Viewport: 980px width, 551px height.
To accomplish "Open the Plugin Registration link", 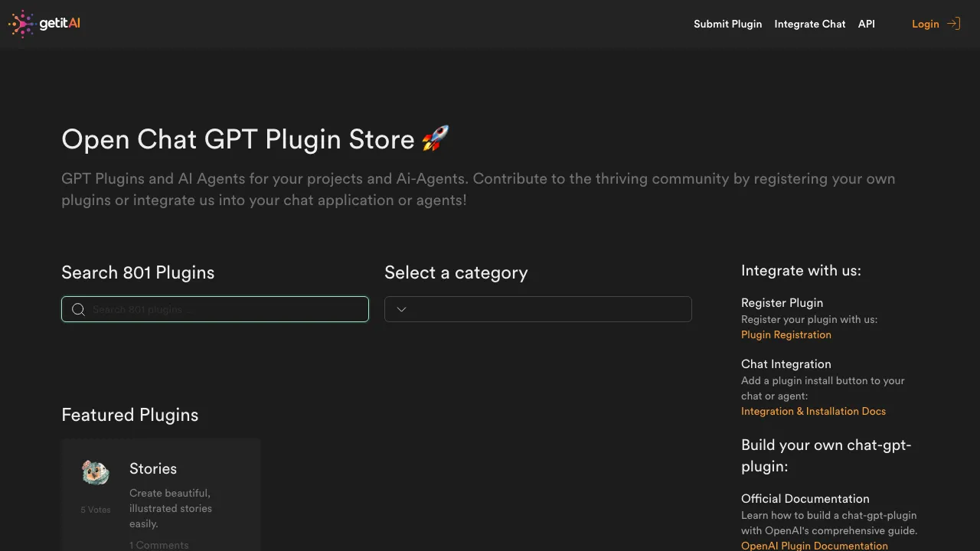I will pos(786,334).
